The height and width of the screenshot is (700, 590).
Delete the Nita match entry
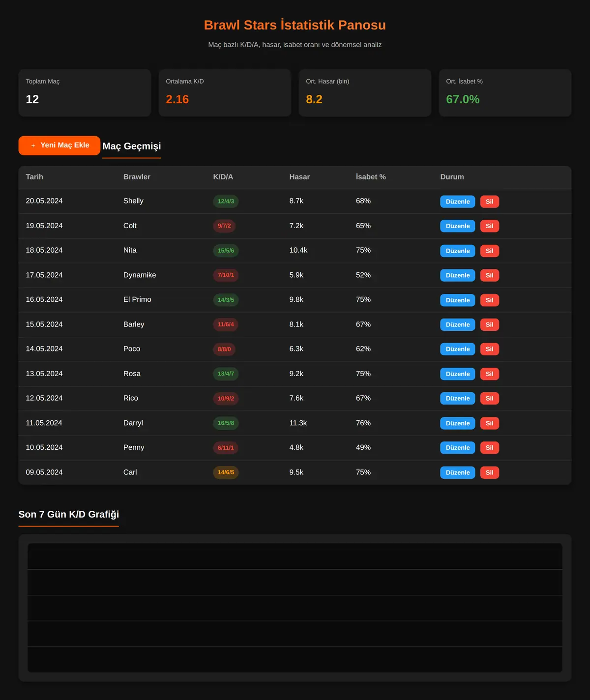pos(490,251)
